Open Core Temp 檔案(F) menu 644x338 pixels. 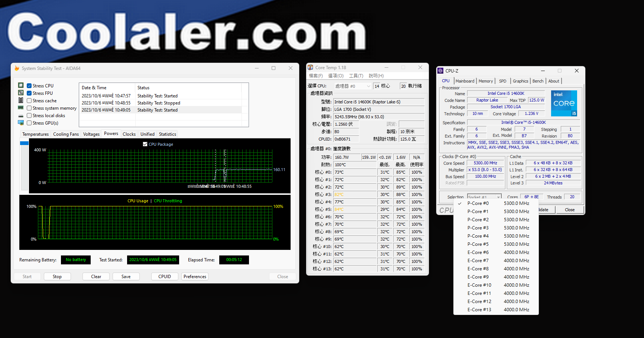click(x=316, y=76)
